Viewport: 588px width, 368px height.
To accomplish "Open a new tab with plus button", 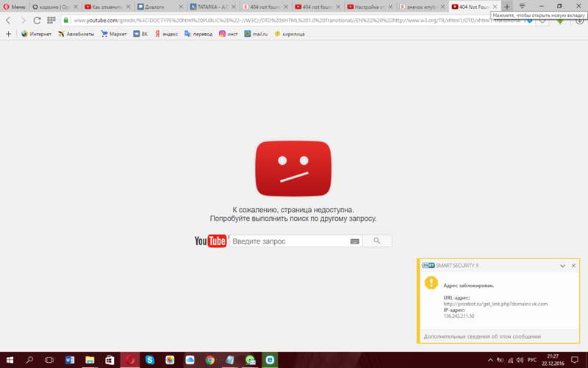I will [506, 7].
